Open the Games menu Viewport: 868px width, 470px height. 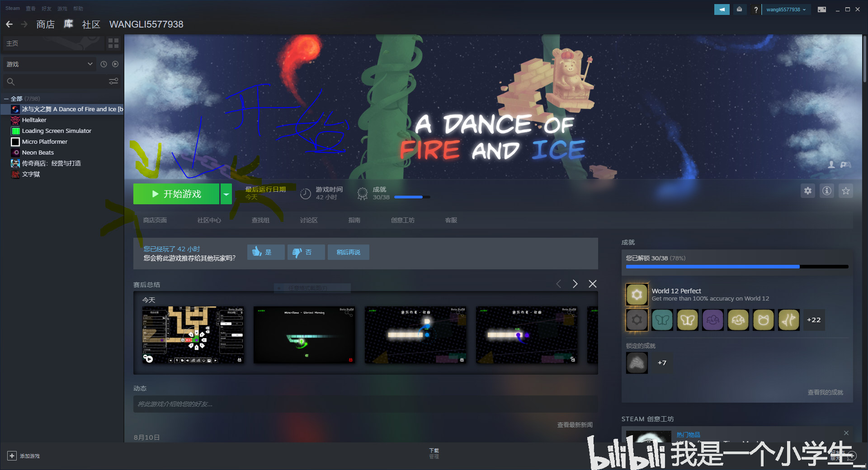[x=62, y=9]
